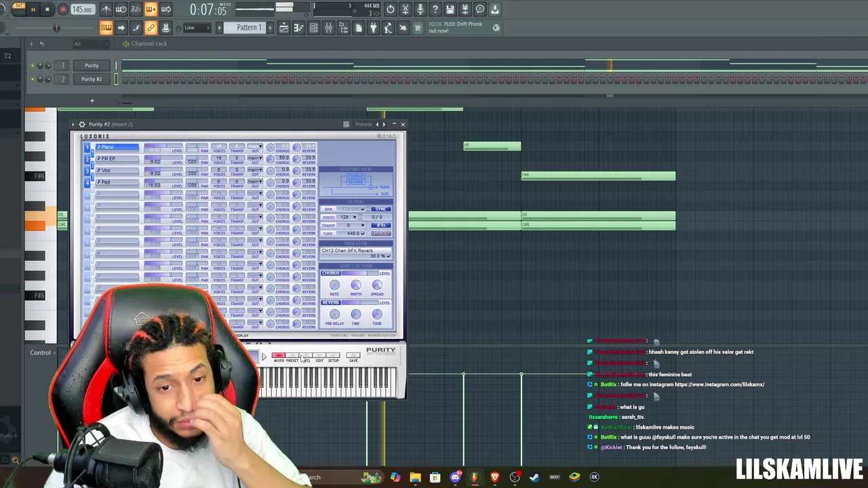Viewport: 868px width, 488px height.
Task: Open the main OUT dropdown for FM EP
Action: click(x=254, y=158)
